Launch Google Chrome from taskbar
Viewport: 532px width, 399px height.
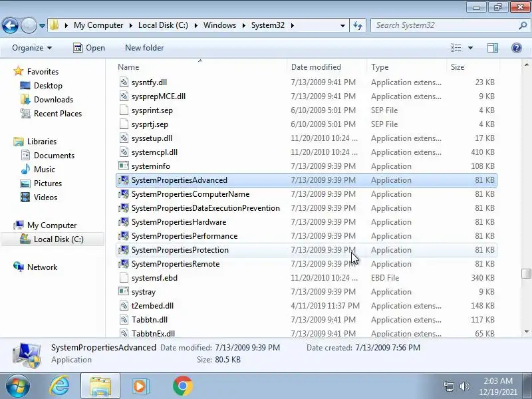coord(182,386)
